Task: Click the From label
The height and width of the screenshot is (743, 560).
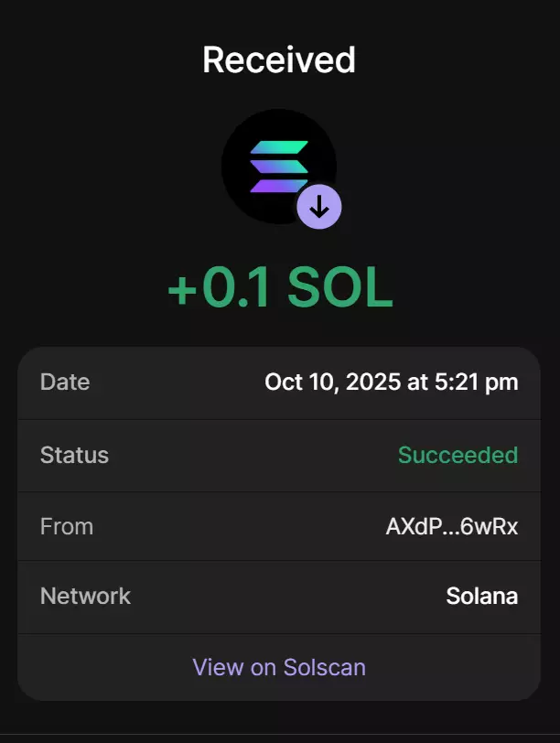Action: (67, 526)
